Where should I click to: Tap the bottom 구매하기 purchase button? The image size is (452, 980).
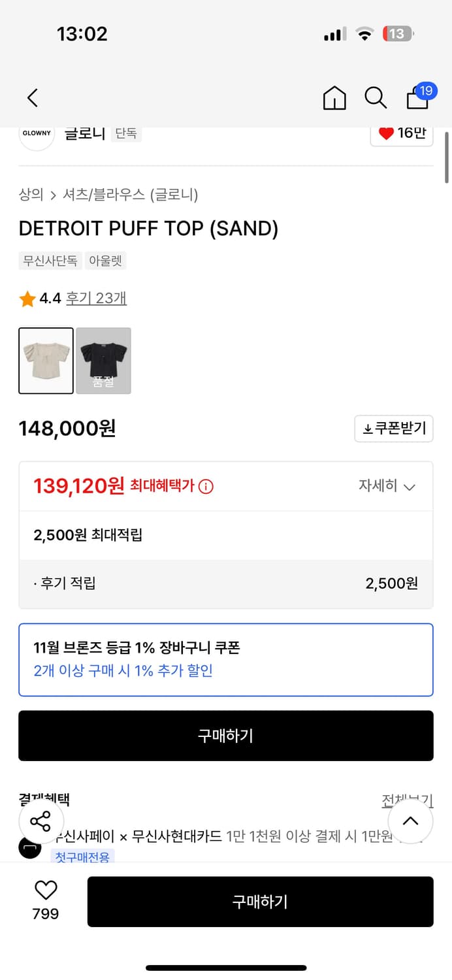(x=261, y=902)
